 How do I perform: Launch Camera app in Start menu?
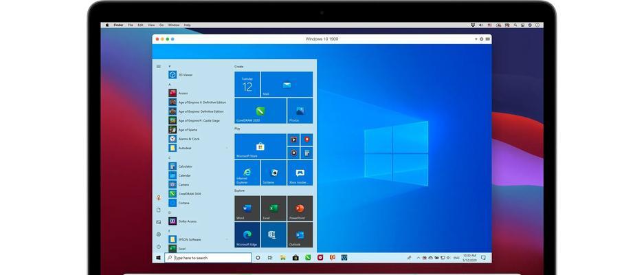pyautogui.click(x=179, y=184)
